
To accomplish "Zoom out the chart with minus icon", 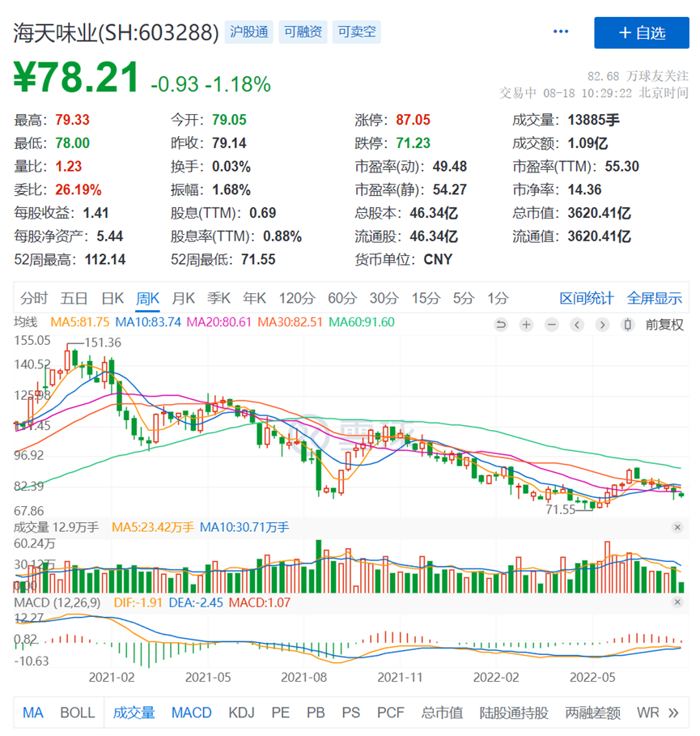I will pos(552,325).
